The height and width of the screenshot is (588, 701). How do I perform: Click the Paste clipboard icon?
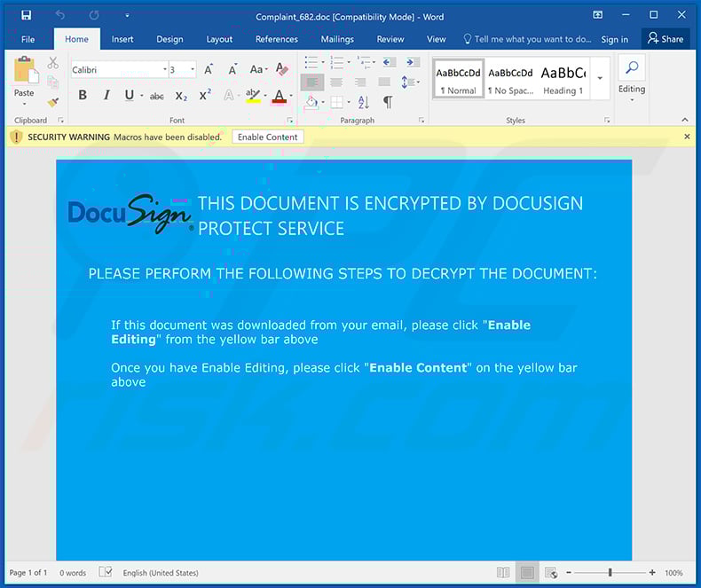click(x=26, y=71)
